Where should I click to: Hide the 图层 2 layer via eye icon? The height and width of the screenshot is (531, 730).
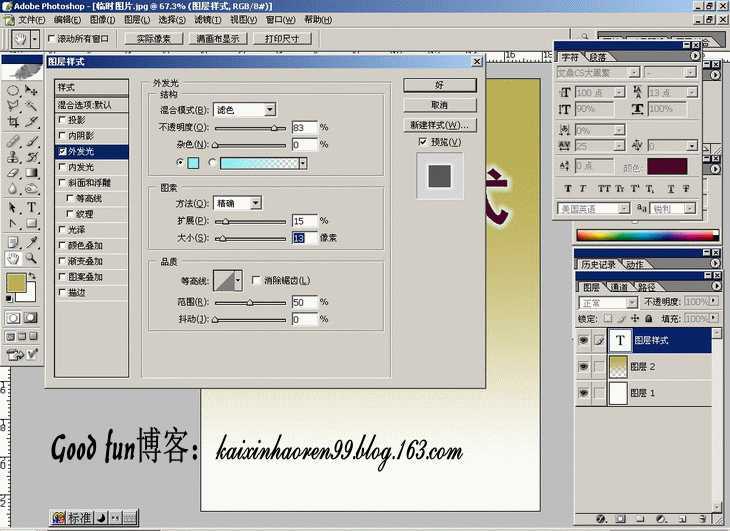(583, 366)
